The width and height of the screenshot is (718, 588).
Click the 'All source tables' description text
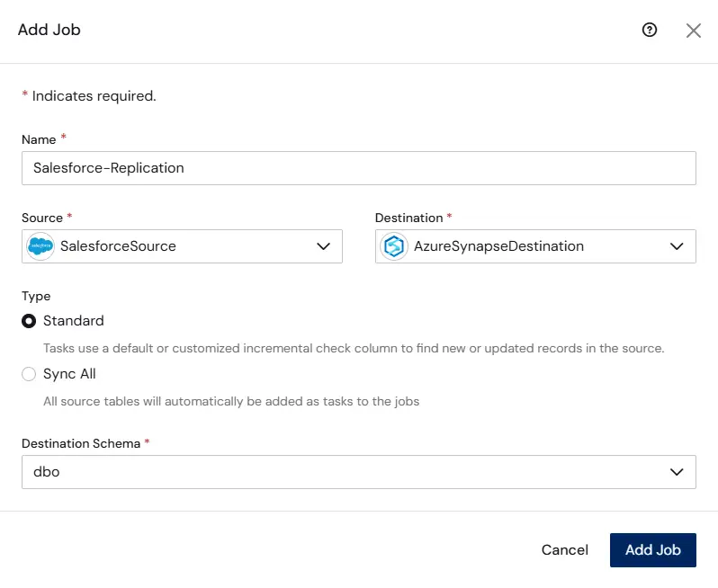[x=231, y=401]
